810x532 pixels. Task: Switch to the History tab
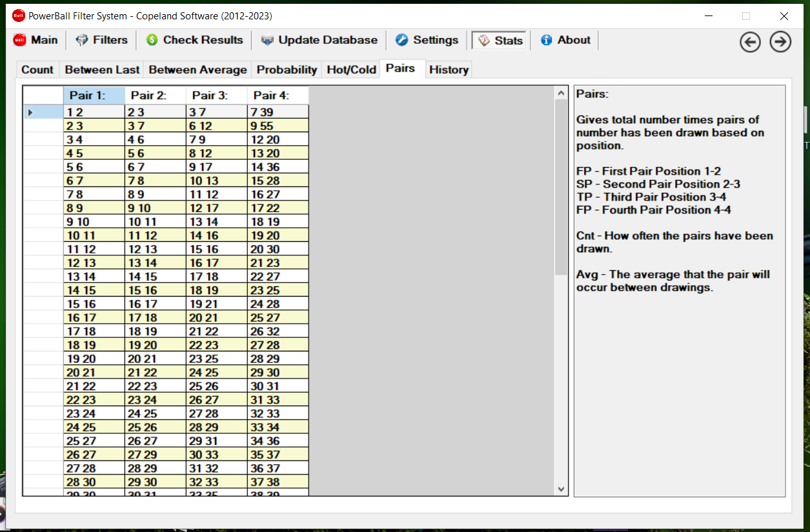[449, 70]
